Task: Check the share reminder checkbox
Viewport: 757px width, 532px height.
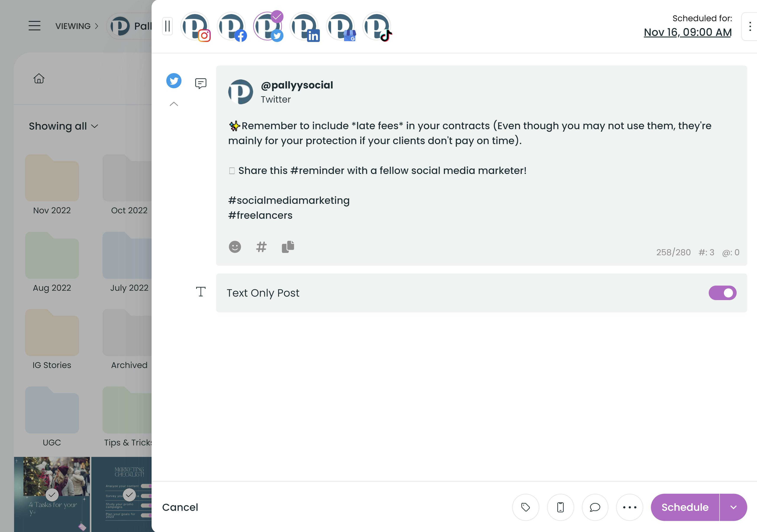Action: (x=232, y=170)
